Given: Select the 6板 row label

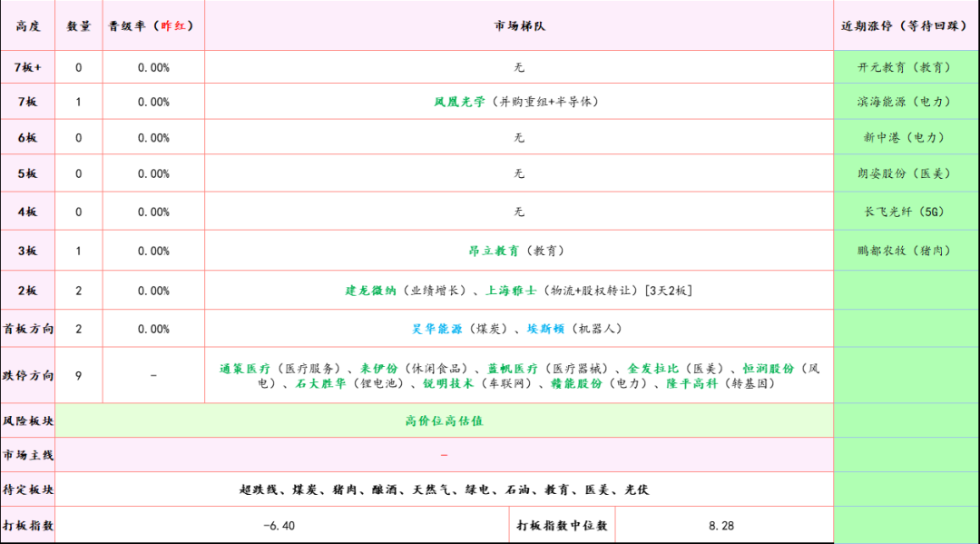Looking at the screenshot, I should tap(27, 137).
